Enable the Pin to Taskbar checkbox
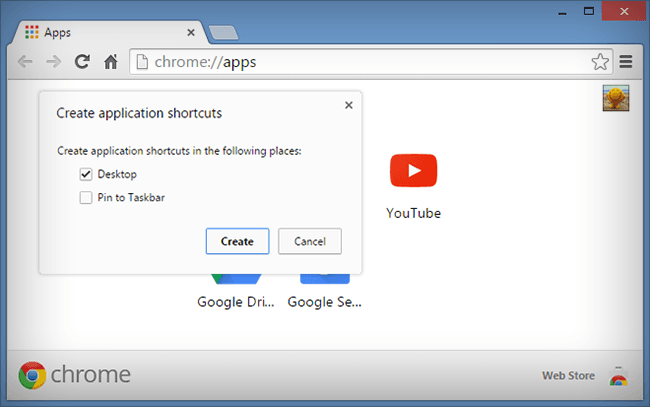The image size is (650, 407). click(86, 198)
